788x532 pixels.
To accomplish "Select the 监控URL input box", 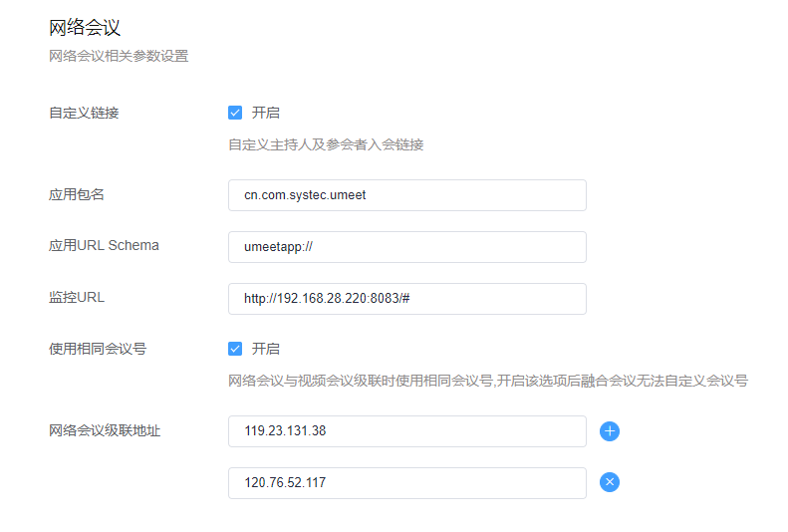I will point(406,299).
